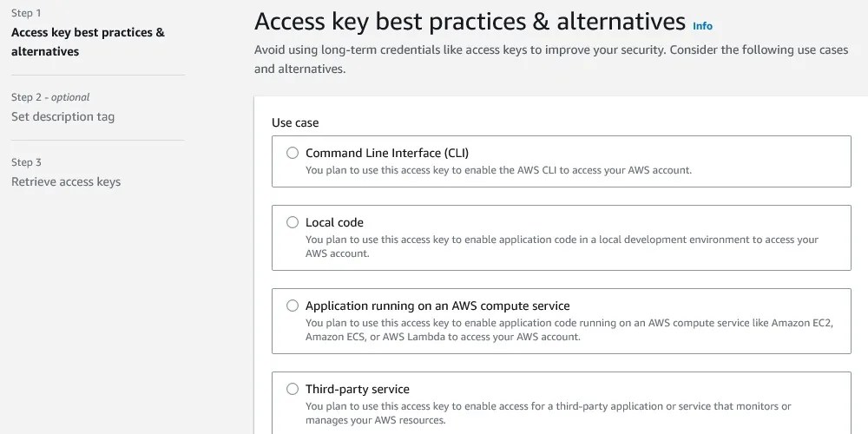868x434 pixels.
Task: Go to Set description tag step
Action: 62,116
